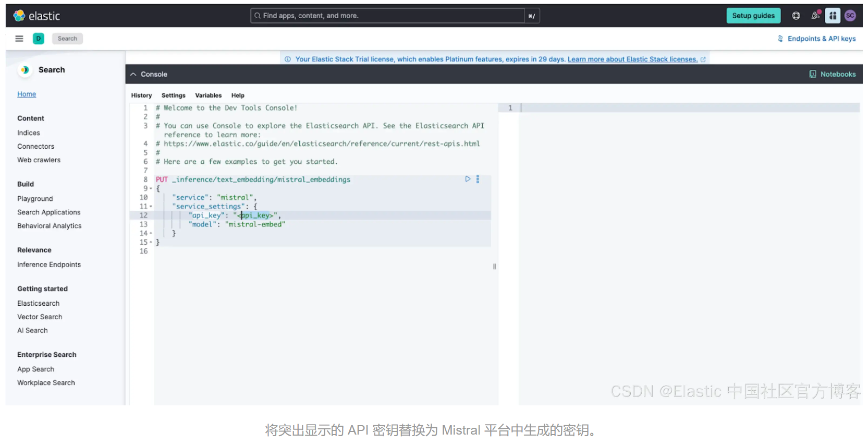Go to Home in sidebar
The width and height of the screenshot is (868, 445).
point(27,94)
